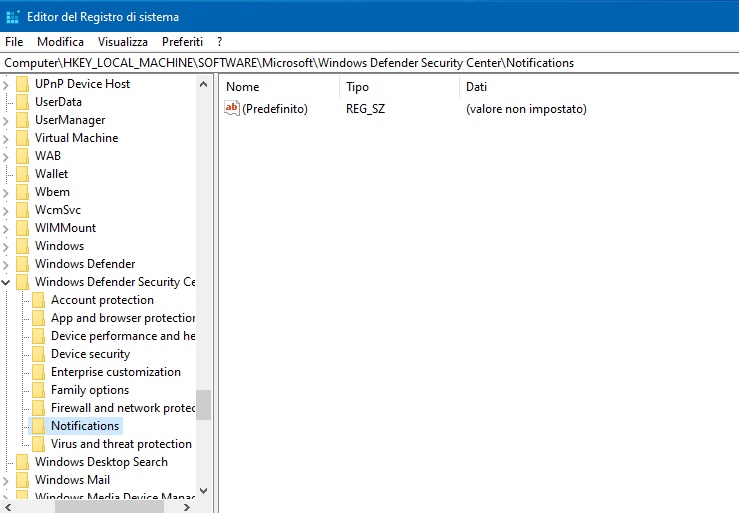
Task: Open the Modifica menu
Action: (x=60, y=42)
